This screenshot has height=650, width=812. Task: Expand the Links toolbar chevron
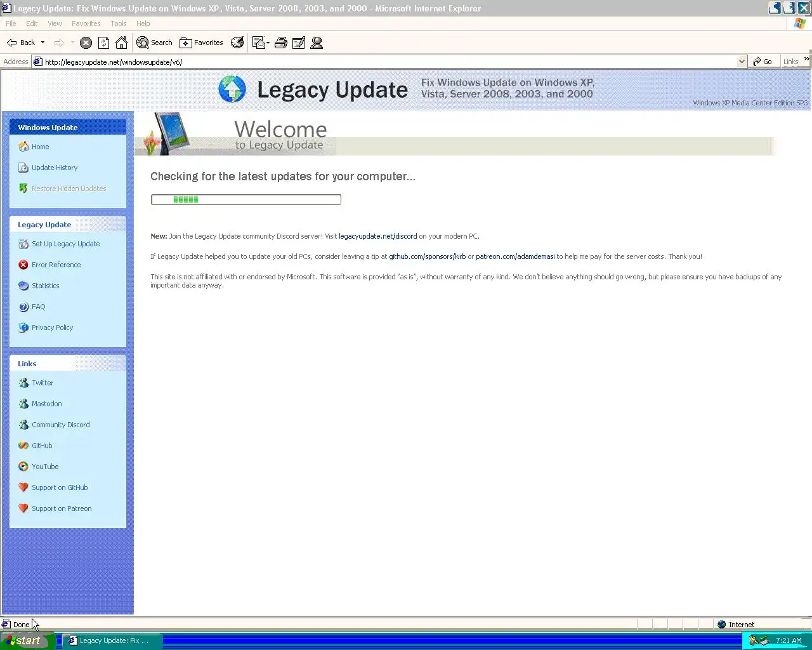pos(806,59)
